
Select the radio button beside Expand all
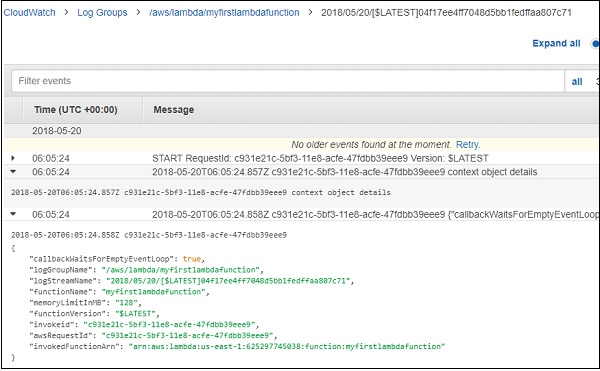coord(595,44)
